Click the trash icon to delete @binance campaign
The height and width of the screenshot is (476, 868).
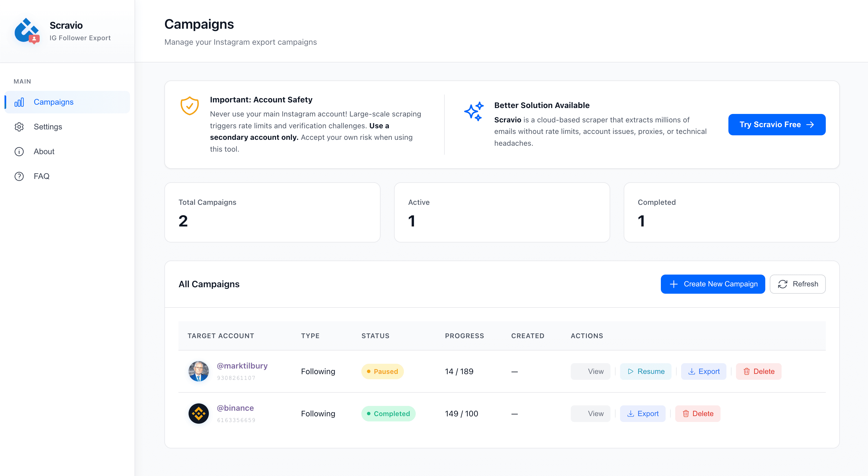686,413
